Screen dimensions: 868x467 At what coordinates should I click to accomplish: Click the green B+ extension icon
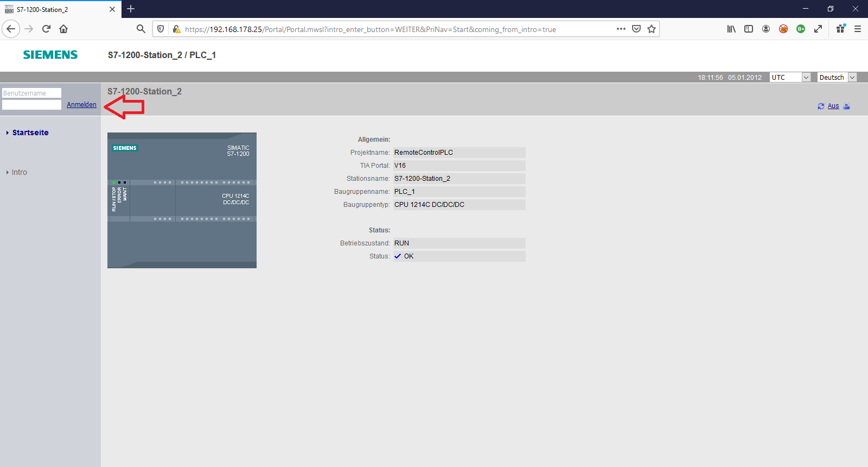[x=801, y=29]
